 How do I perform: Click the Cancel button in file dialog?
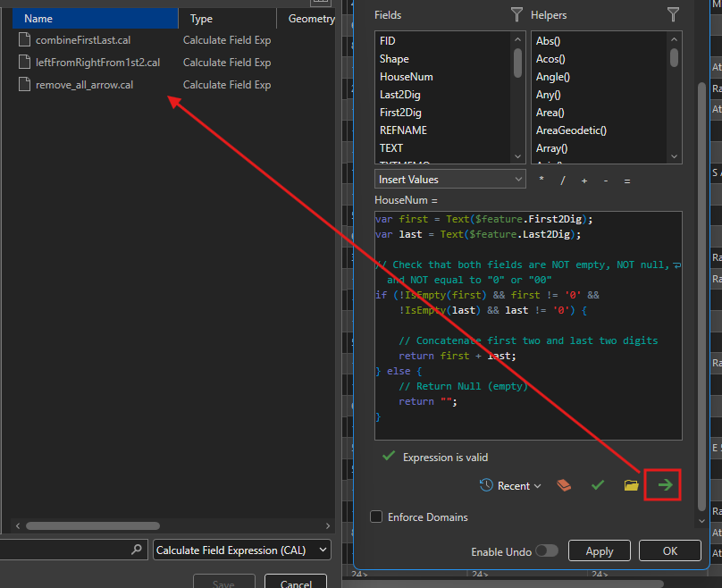296,583
